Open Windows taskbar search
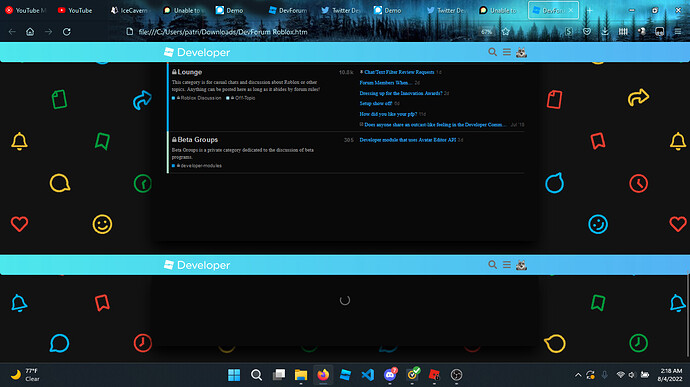 pyautogui.click(x=257, y=375)
